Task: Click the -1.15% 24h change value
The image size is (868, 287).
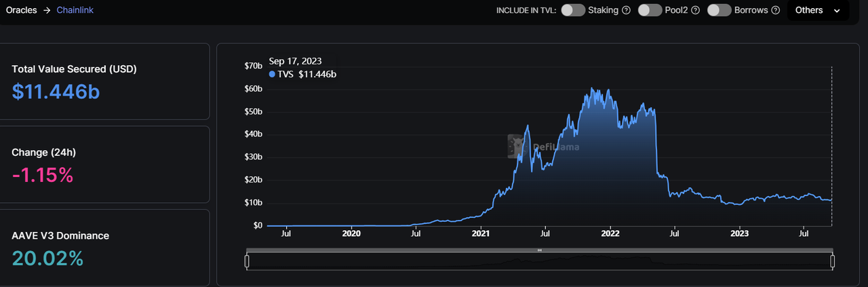Action: click(x=42, y=175)
